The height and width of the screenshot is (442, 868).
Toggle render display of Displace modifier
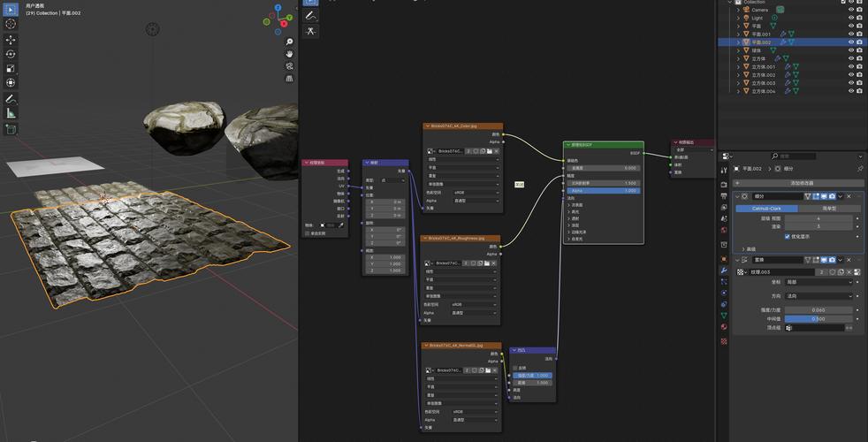832,260
